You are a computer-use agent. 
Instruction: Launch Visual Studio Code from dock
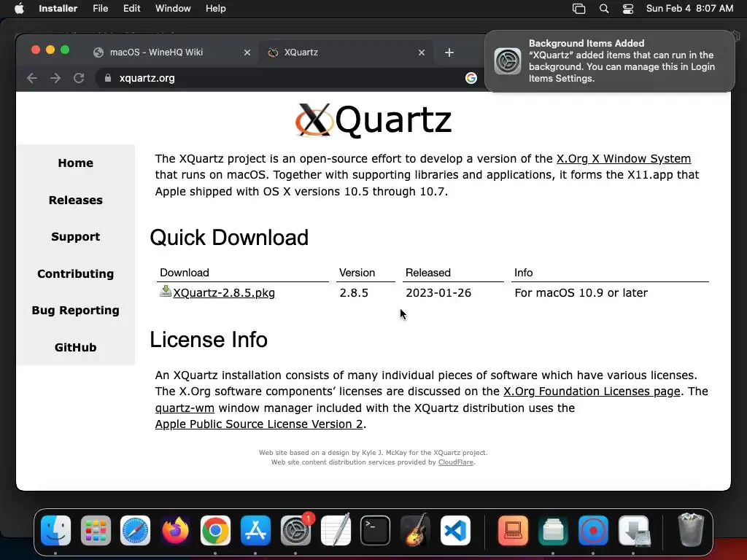[x=455, y=531]
